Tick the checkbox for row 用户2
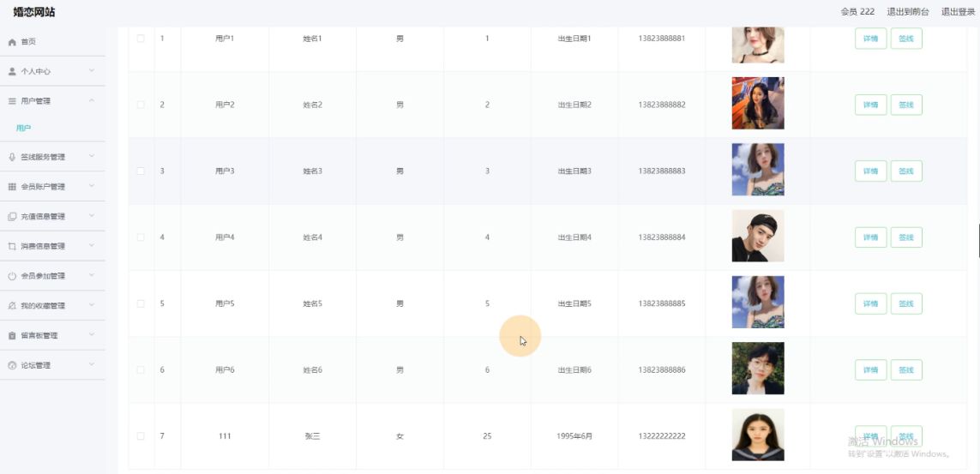This screenshot has width=980, height=474. pyautogui.click(x=141, y=105)
